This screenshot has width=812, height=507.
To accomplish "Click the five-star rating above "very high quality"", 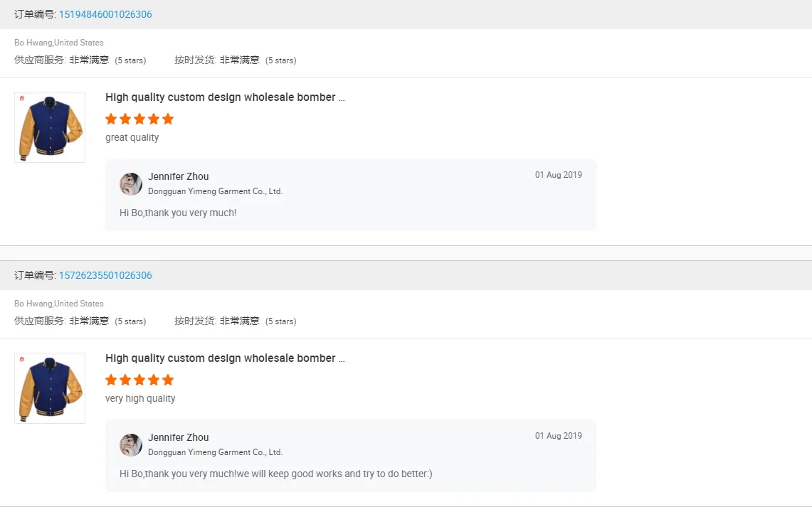I will pyautogui.click(x=139, y=380).
